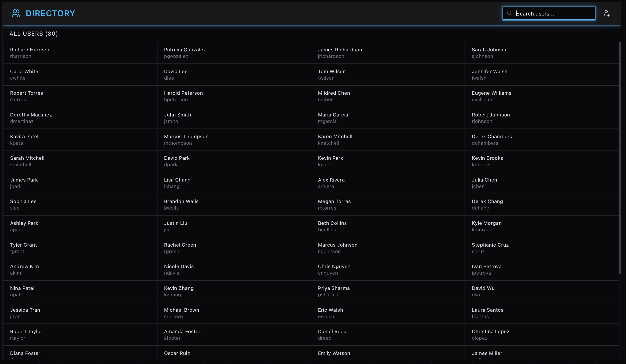Viewport: 626px width, 364px height.
Task: Open Alex Rivera's card
Action: pyautogui.click(x=388, y=183)
